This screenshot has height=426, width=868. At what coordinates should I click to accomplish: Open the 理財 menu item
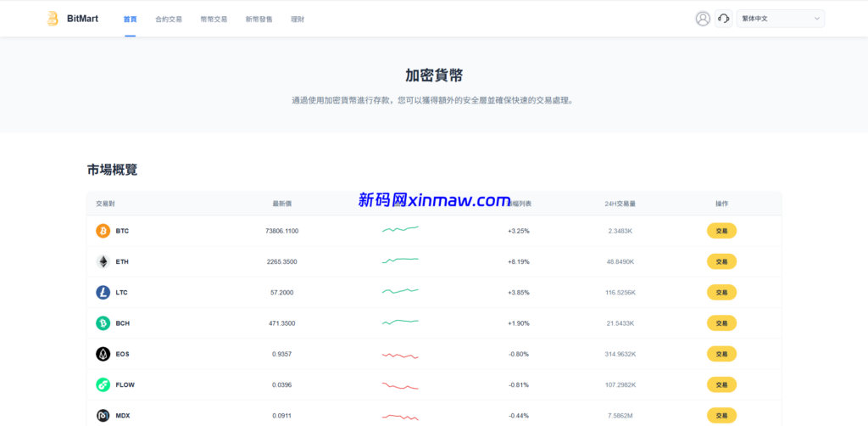tap(298, 19)
